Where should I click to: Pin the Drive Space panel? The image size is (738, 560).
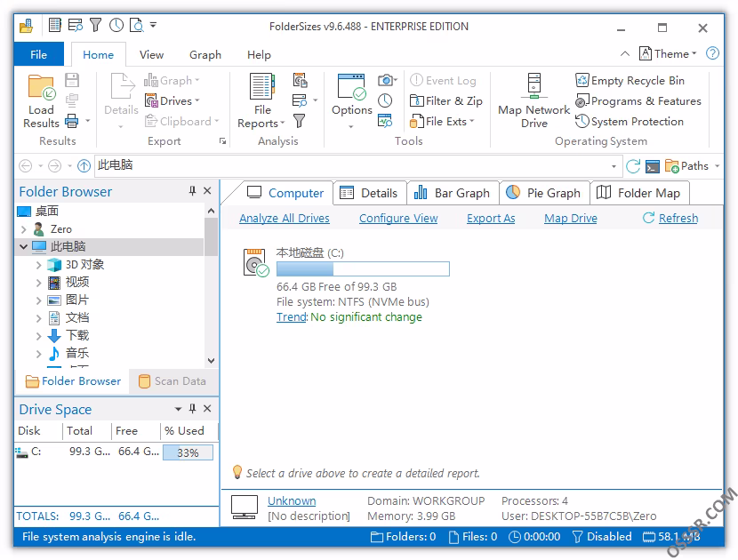(x=192, y=409)
